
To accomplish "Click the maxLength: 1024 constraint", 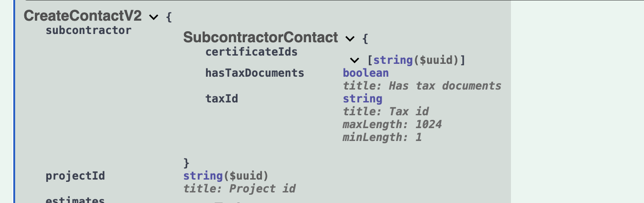I will (x=392, y=124).
